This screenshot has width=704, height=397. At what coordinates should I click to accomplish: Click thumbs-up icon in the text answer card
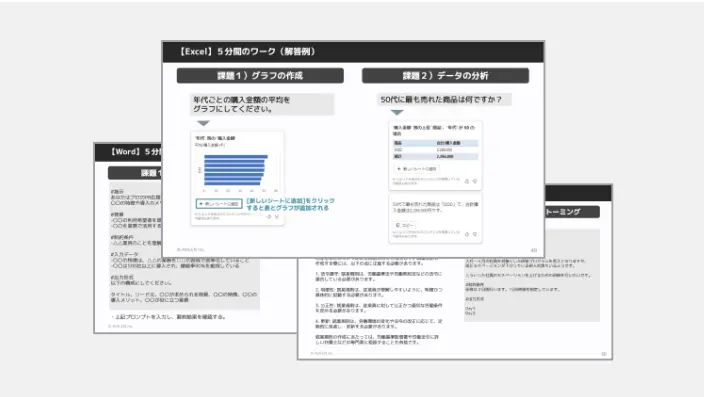click(467, 234)
